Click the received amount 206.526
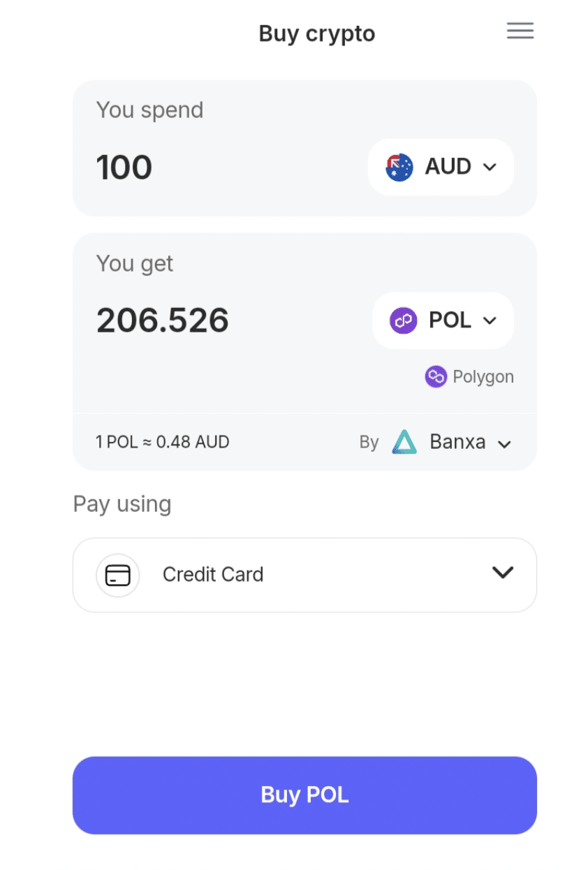Viewport: 588px width, 870px height. [x=163, y=320]
